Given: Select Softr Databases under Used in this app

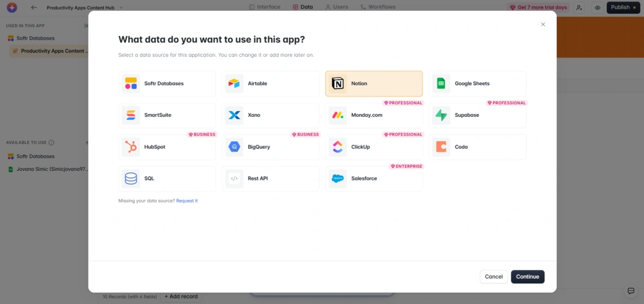Looking at the screenshot, I should 31,38.
